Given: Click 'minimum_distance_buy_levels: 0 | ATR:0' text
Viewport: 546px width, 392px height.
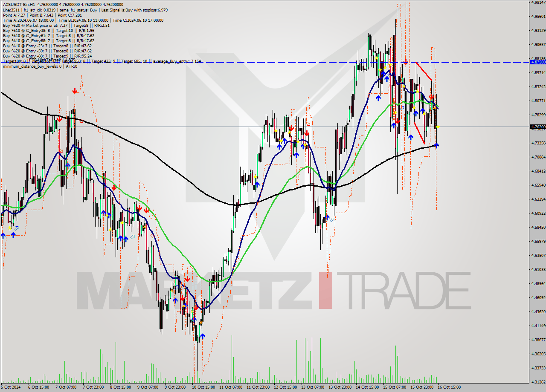Looking at the screenshot, I should (x=40, y=66).
